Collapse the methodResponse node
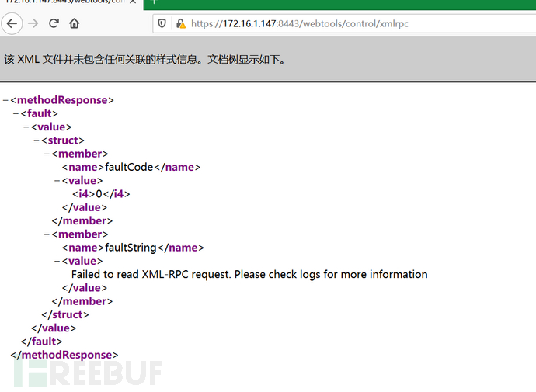This screenshot has height=392, width=536. [5, 100]
